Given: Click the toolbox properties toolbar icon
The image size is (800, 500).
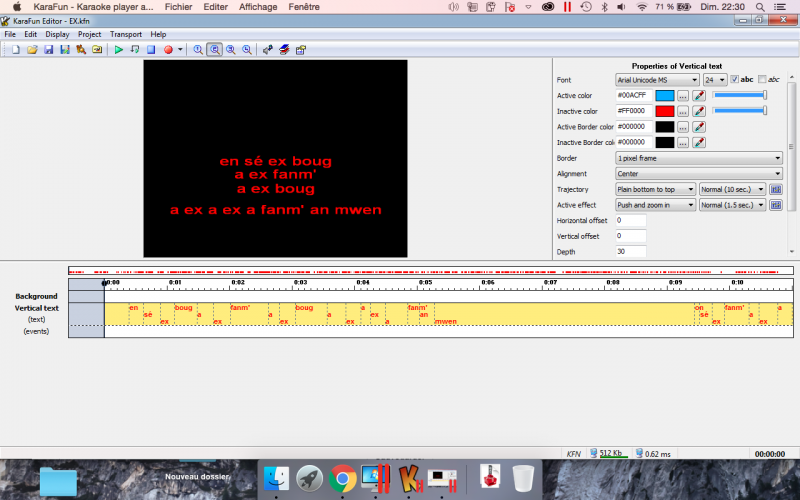Looking at the screenshot, I should click(301, 49).
